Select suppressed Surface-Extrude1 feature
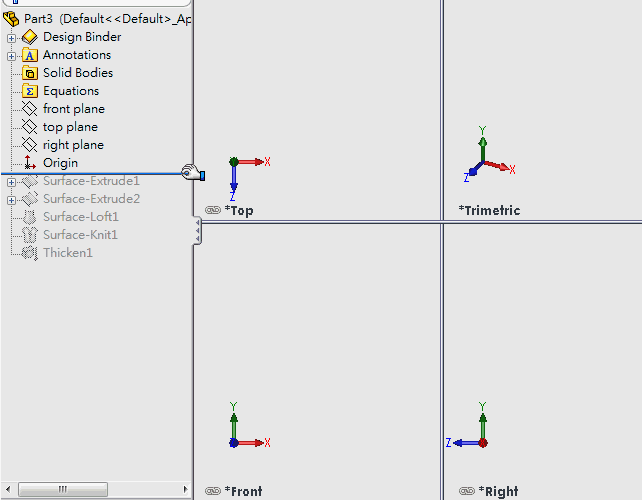 pyautogui.click(x=91, y=181)
